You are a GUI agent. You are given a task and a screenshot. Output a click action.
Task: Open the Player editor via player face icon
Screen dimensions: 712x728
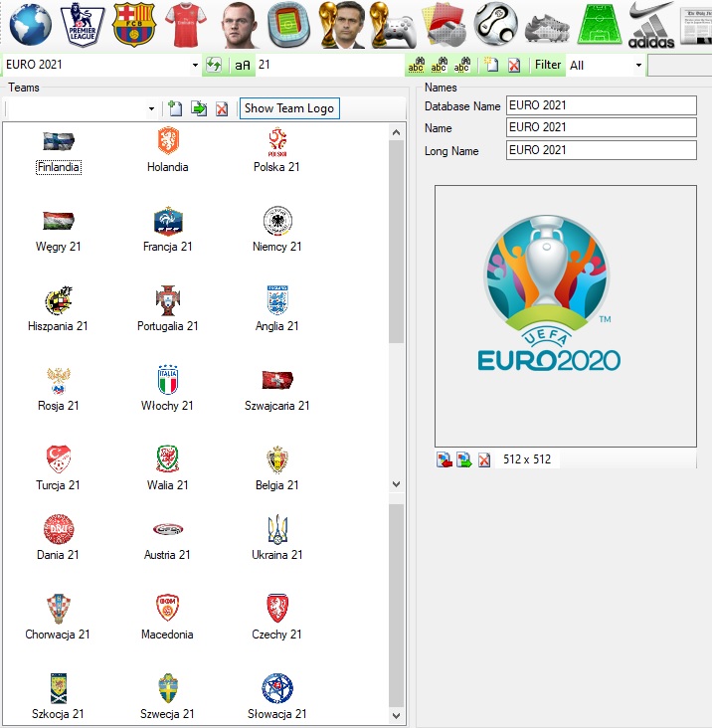pos(239,24)
